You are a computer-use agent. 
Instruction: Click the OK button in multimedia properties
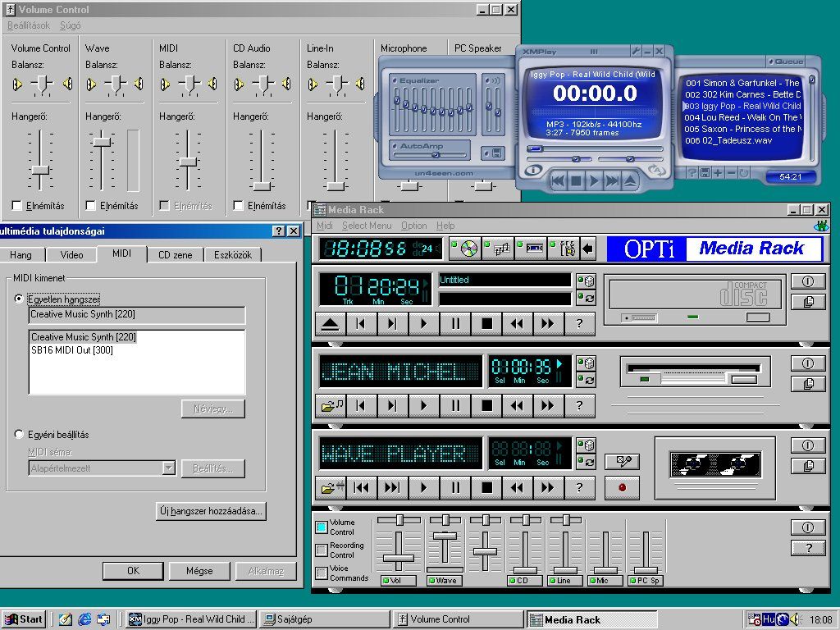click(x=133, y=571)
